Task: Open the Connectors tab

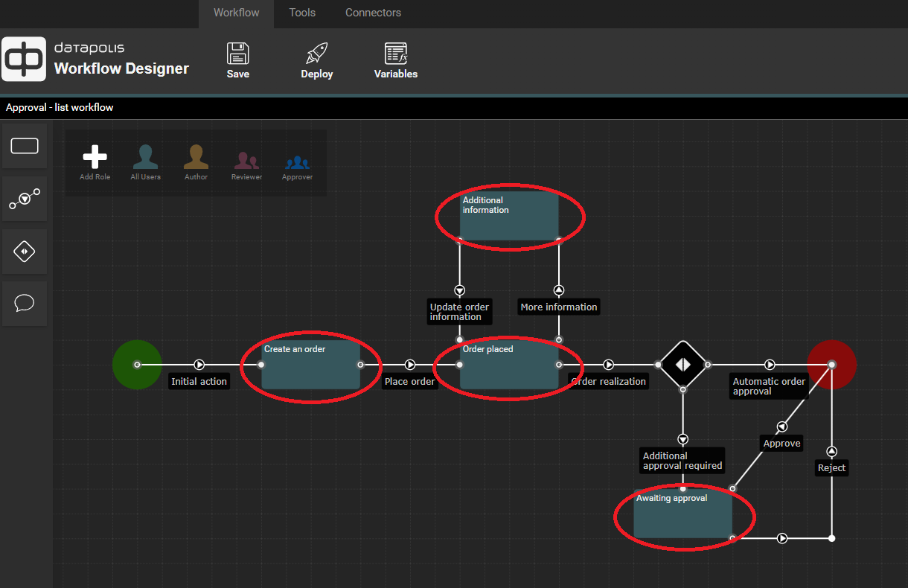Action: (373, 13)
